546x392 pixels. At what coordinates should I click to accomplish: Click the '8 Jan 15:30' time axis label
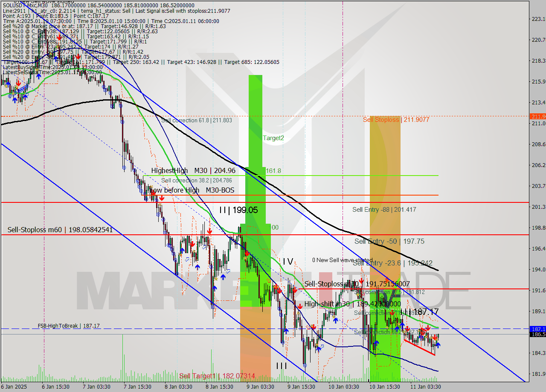[x=219, y=387]
